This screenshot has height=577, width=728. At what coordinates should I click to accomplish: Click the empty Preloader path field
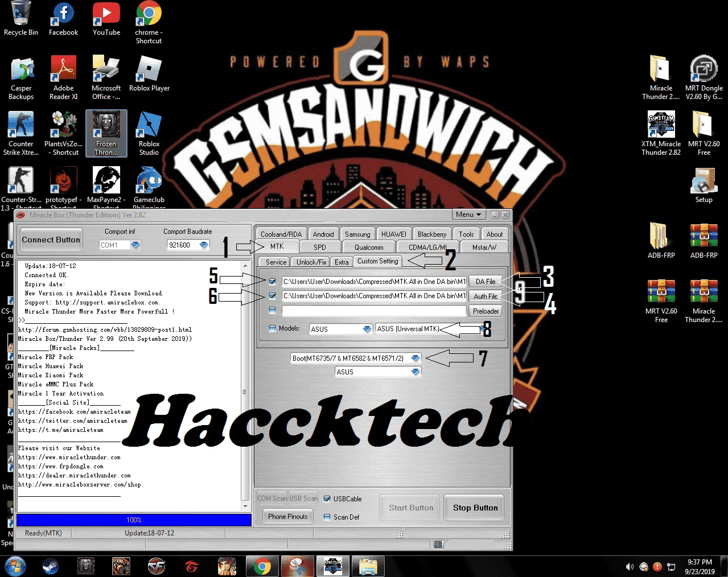(x=374, y=311)
